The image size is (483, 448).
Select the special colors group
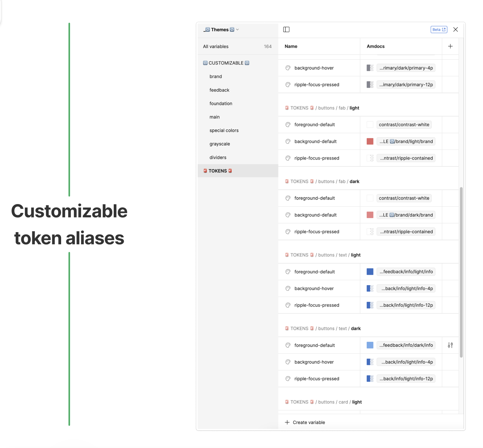click(x=224, y=130)
